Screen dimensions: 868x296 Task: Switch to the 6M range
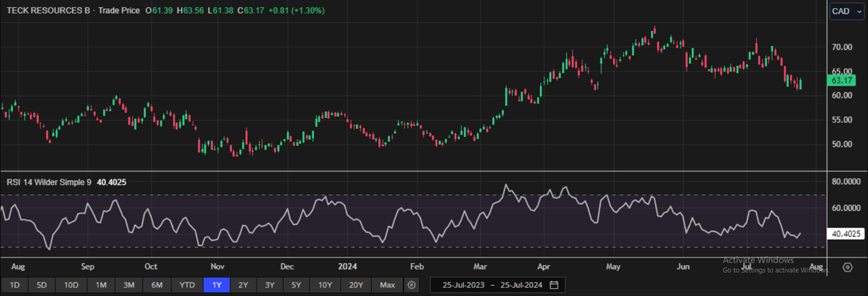pos(157,285)
